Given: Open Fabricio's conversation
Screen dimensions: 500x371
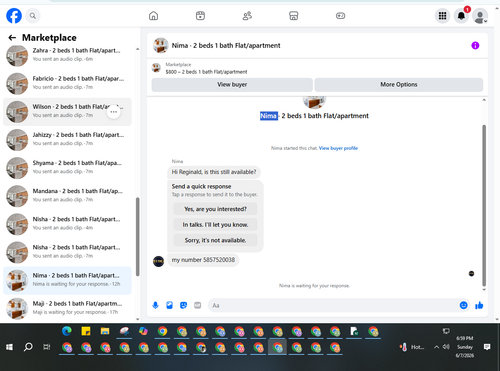Looking at the screenshot, I should coord(67,83).
